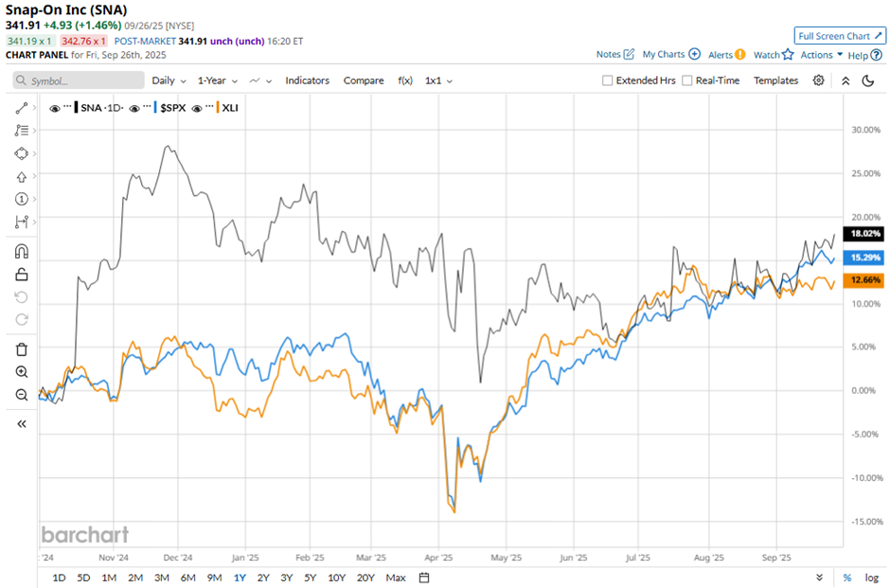Toggle the magnet snap tool
This screenshot has height=588, width=890.
click(21, 252)
